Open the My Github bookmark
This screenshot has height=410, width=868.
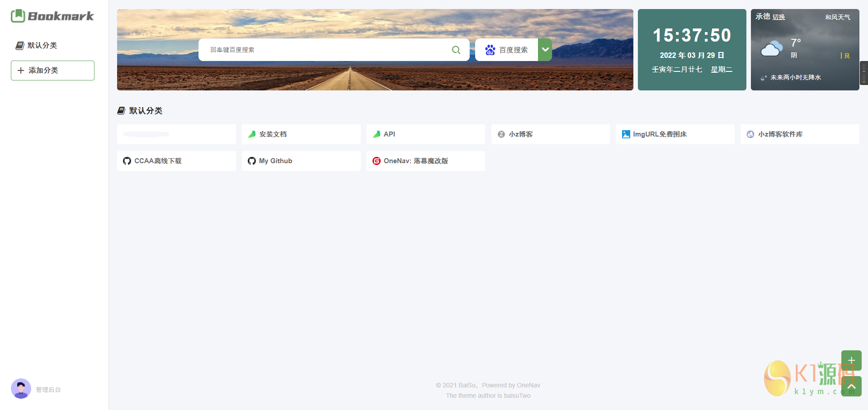pos(301,161)
